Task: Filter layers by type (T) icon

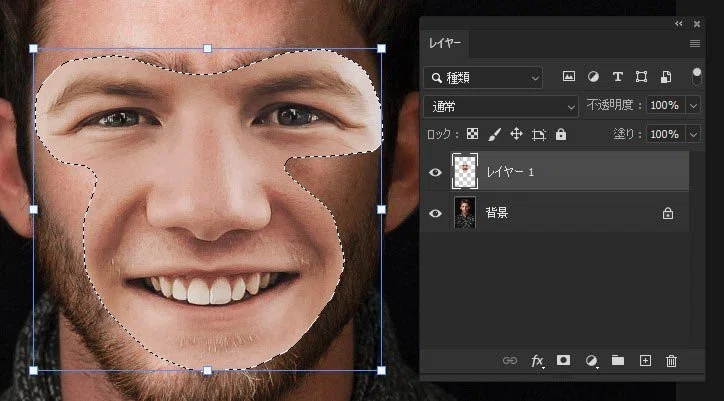Action: (x=617, y=77)
